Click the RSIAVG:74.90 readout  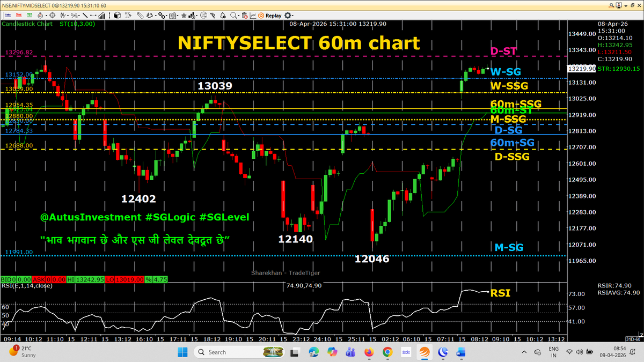(618, 292)
